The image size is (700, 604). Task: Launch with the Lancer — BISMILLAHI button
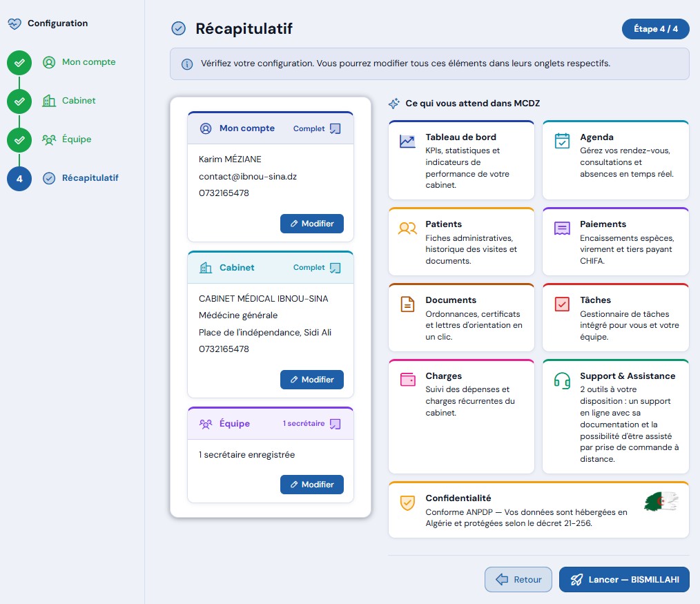623,579
